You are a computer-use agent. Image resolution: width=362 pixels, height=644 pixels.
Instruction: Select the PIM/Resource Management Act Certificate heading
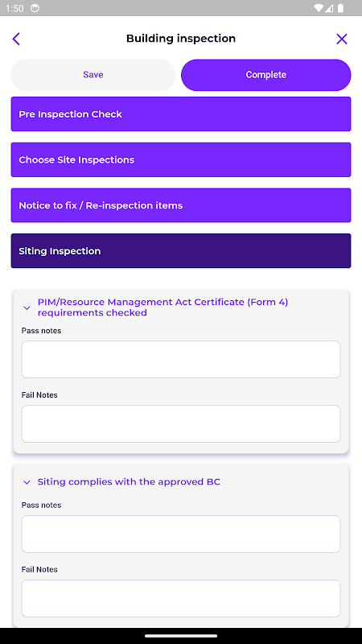162,308
